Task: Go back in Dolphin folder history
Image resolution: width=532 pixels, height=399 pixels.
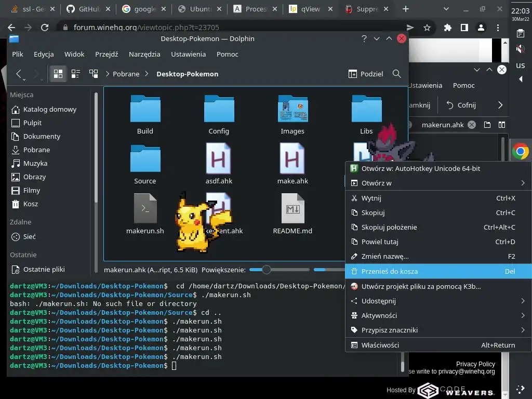Action: (19, 74)
